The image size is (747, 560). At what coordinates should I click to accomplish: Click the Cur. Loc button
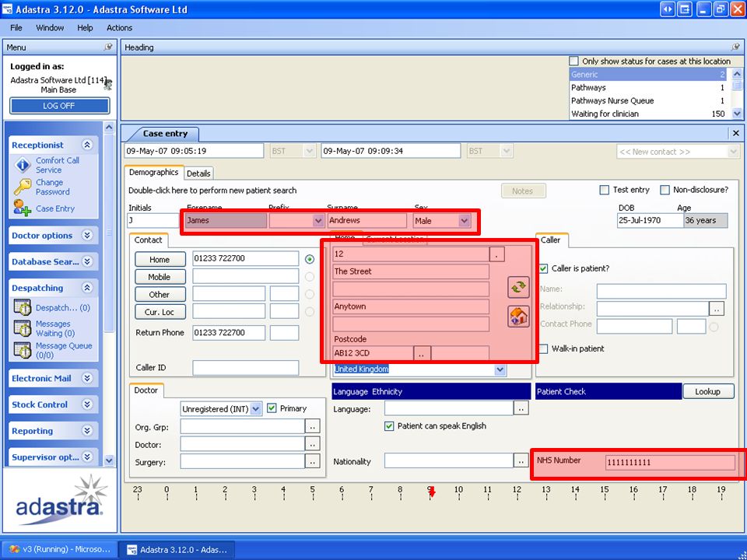[x=160, y=313]
